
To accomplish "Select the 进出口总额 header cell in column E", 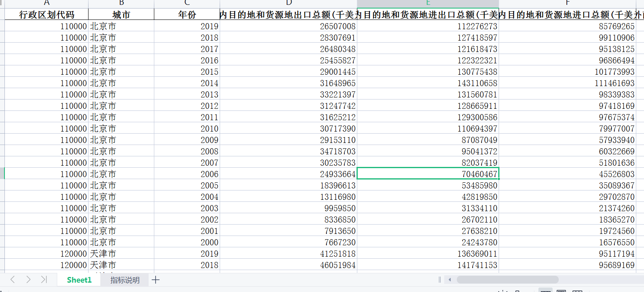I will pyautogui.click(x=428, y=15).
